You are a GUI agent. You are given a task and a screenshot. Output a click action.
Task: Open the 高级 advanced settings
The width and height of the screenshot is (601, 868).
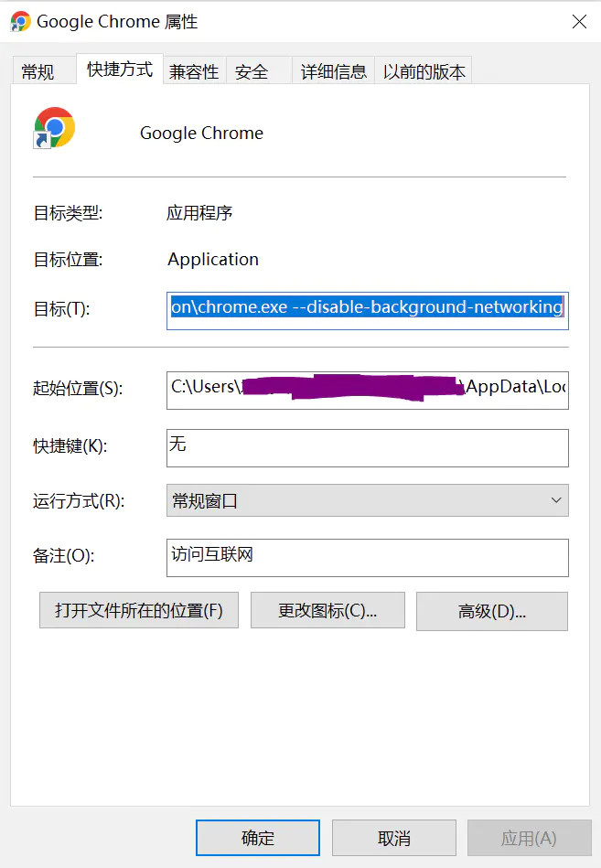click(491, 611)
